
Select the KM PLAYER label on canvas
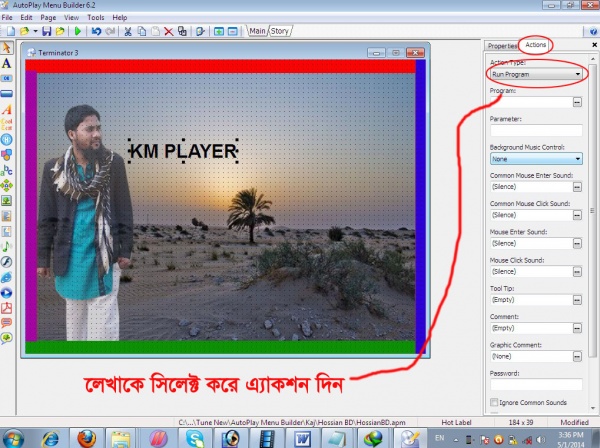pyautogui.click(x=183, y=151)
